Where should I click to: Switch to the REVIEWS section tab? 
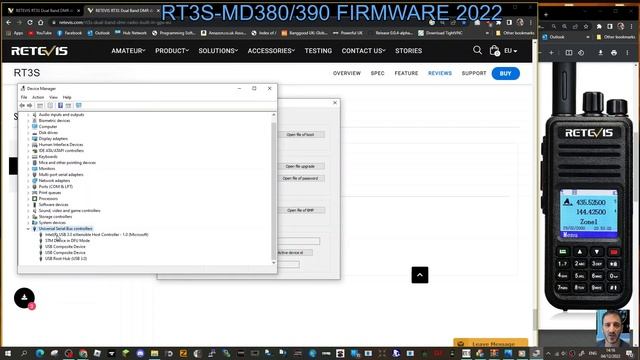click(x=440, y=73)
